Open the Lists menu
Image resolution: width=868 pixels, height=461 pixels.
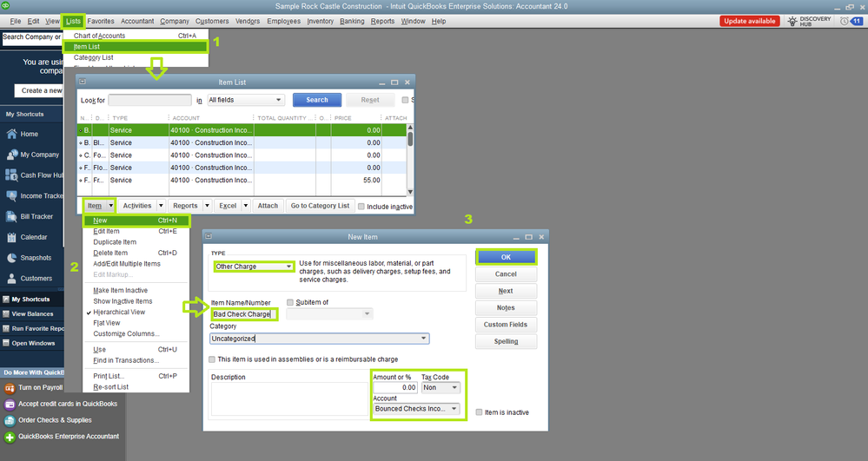pyautogui.click(x=73, y=21)
